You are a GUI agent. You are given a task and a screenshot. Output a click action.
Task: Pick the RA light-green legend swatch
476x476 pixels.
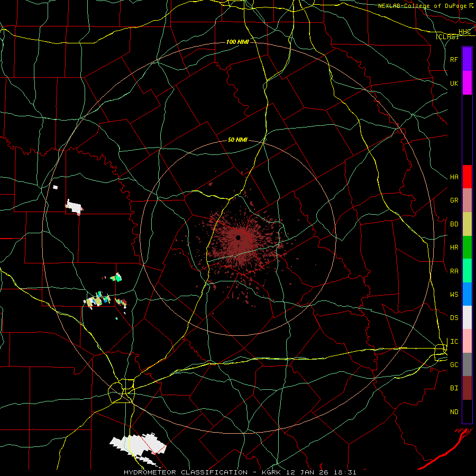coord(467,271)
